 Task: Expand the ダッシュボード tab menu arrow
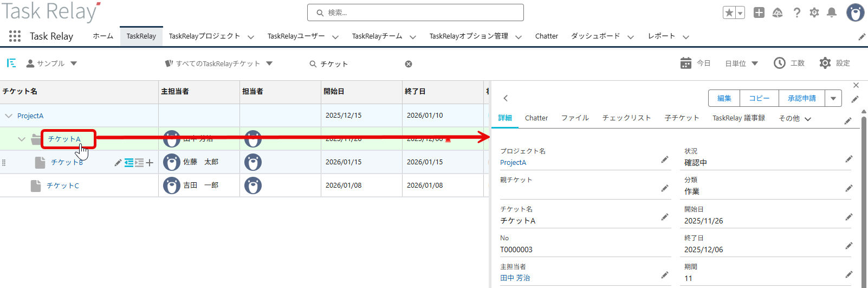click(631, 37)
